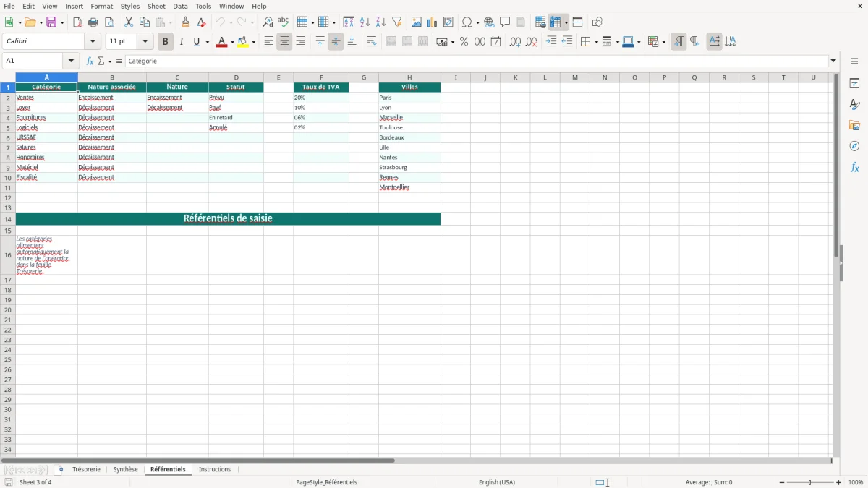
Task: Insert a chart
Action: point(433,22)
